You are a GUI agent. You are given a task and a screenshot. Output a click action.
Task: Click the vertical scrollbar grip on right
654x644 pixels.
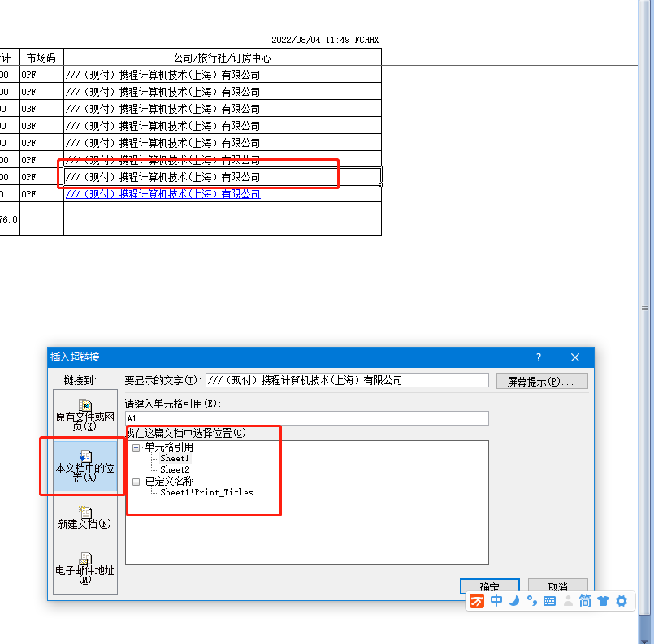(645, 308)
